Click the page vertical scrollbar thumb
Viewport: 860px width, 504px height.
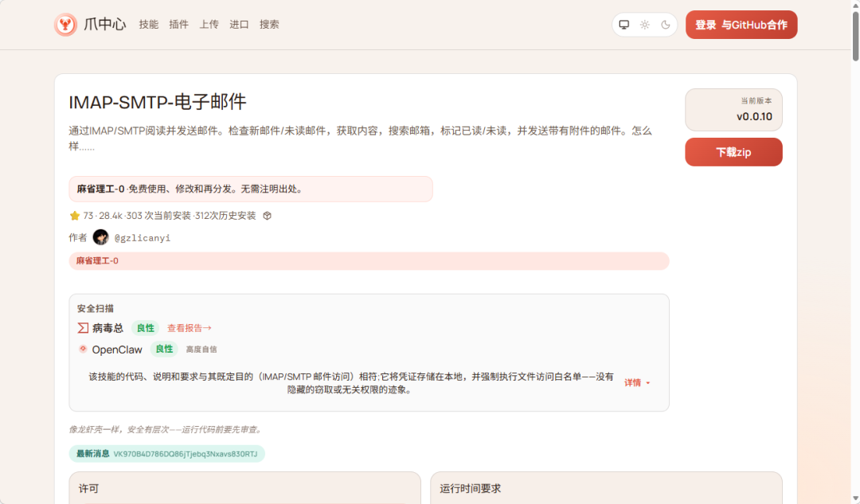click(855, 36)
